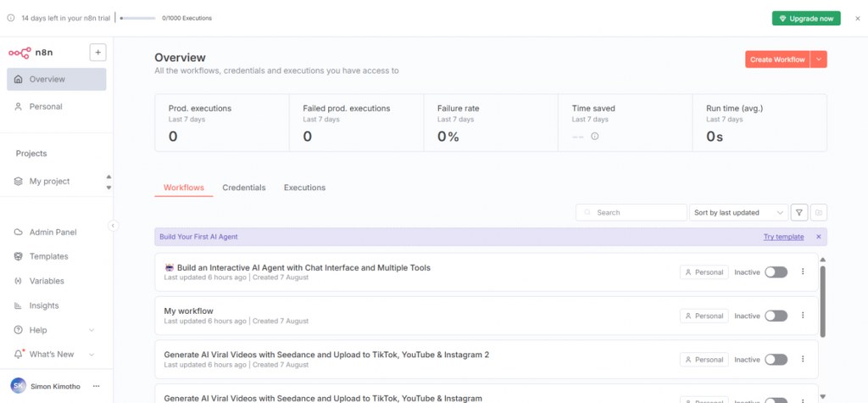The height and width of the screenshot is (403, 868).
Task: Close the Build Your First AI Agent banner
Action: pos(818,237)
